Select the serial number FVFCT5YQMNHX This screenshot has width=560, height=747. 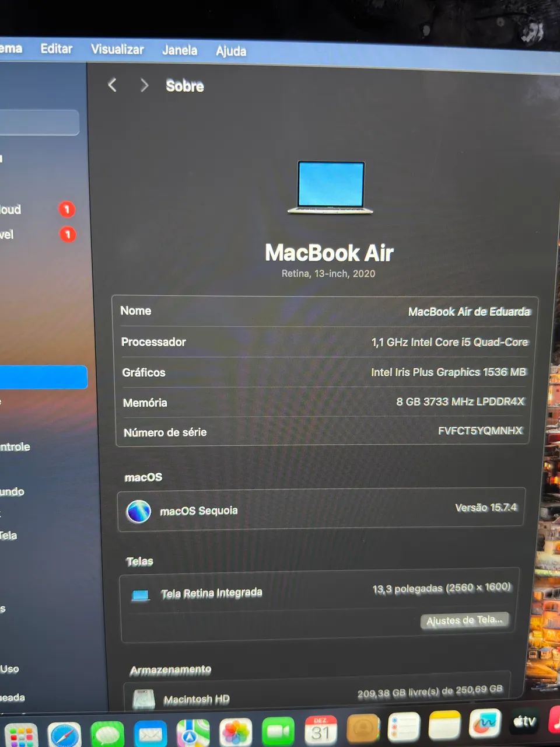(x=480, y=431)
